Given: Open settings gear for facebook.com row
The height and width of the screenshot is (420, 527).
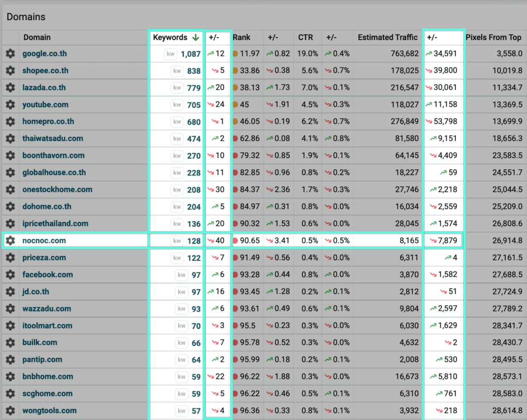Looking at the screenshot, I should pos(10,274).
